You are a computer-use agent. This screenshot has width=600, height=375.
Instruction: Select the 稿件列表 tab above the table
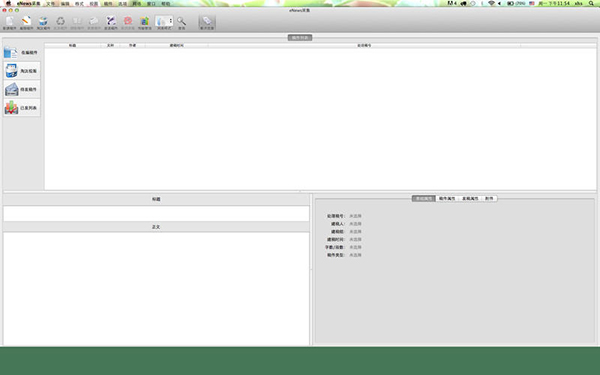click(x=300, y=38)
